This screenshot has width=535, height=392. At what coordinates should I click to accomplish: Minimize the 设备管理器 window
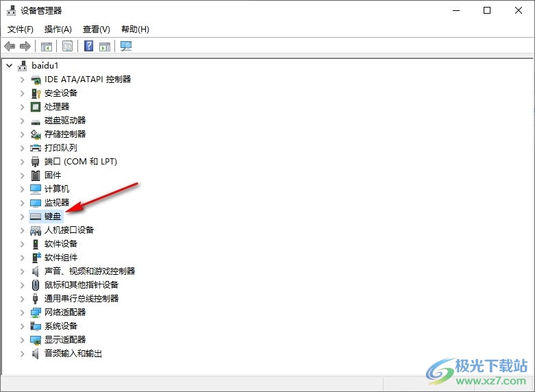[456, 10]
